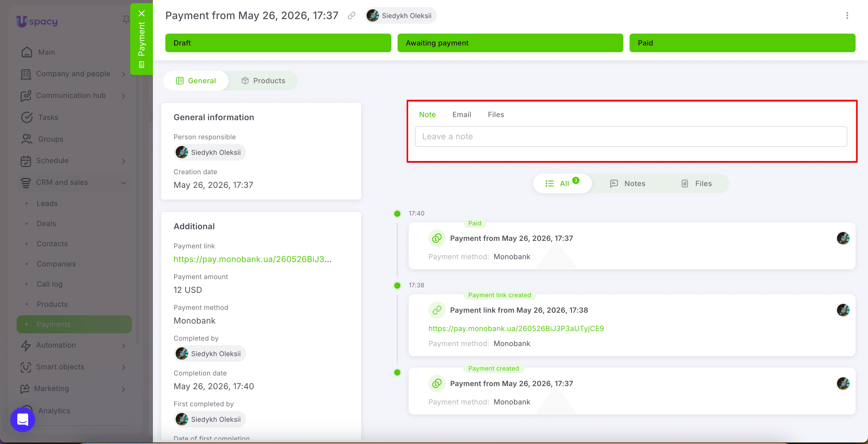Click the Groups people icon
The height and width of the screenshot is (444, 868).
27,139
